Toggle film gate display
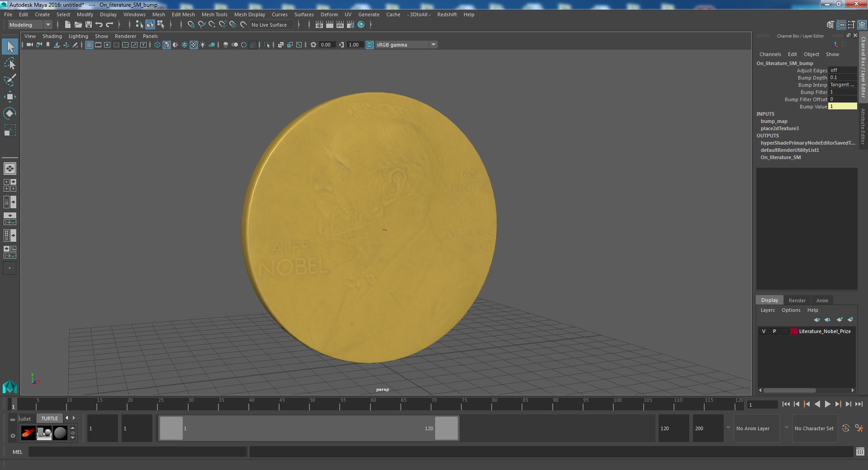Viewport: 868px width, 470px height. [x=98, y=45]
